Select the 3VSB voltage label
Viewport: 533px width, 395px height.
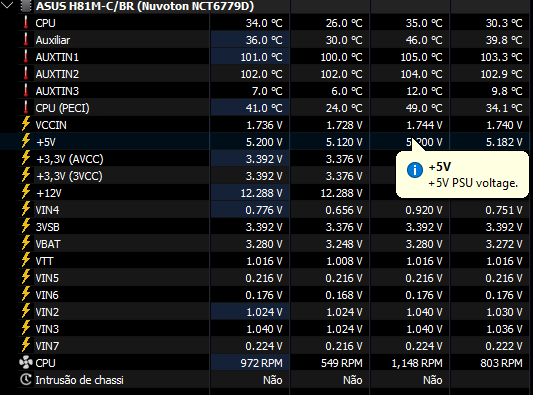point(48,227)
